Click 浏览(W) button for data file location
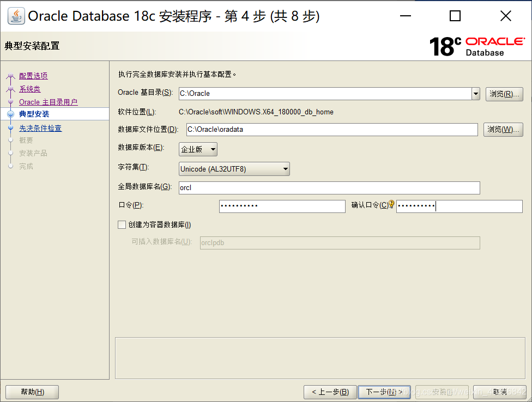The image size is (532, 402). coord(503,130)
